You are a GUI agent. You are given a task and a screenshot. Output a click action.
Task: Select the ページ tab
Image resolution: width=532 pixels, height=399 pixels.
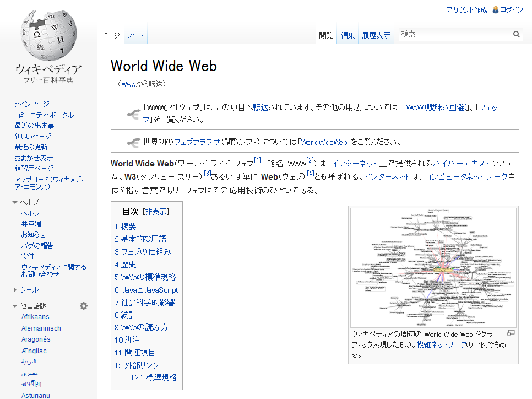click(x=111, y=35)
